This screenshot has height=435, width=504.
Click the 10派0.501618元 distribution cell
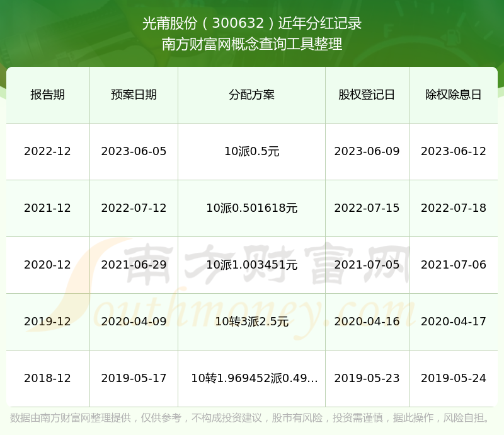click(x=251, y=208)
